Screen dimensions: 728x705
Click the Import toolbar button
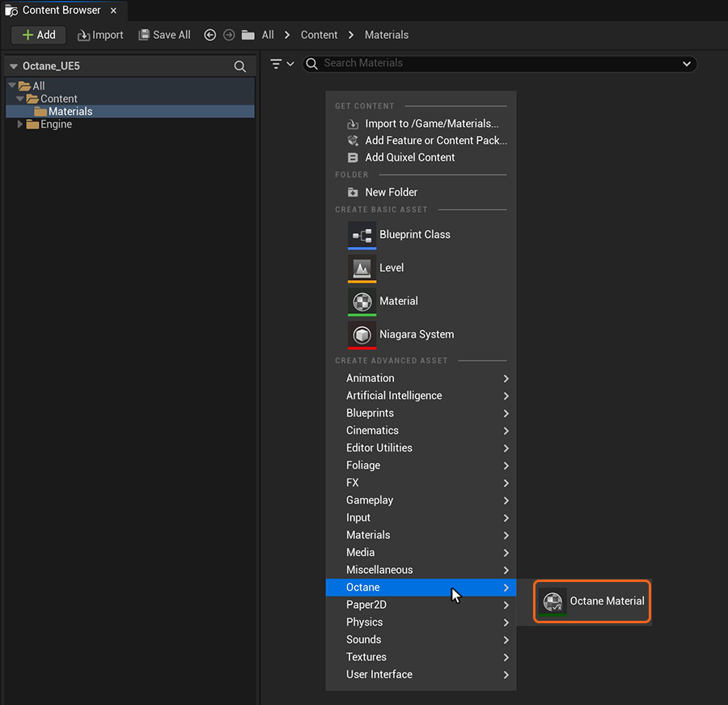click(x=100, y=35)
